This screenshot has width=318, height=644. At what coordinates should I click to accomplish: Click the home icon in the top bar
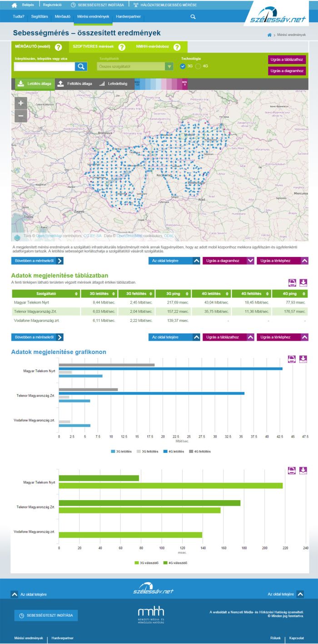(14, 5)
